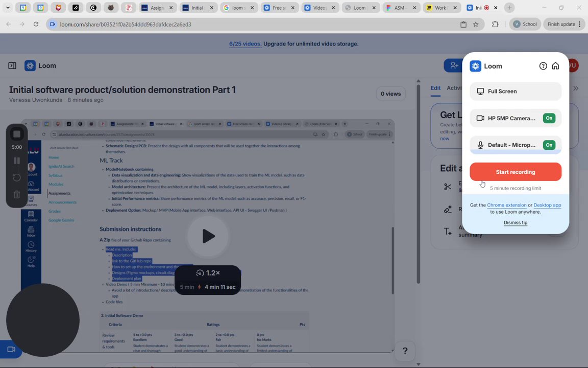Toggle the left sidebar panel icon beside Loom logo
Viewport: 588px width, 368px height.
pos(12,66)
